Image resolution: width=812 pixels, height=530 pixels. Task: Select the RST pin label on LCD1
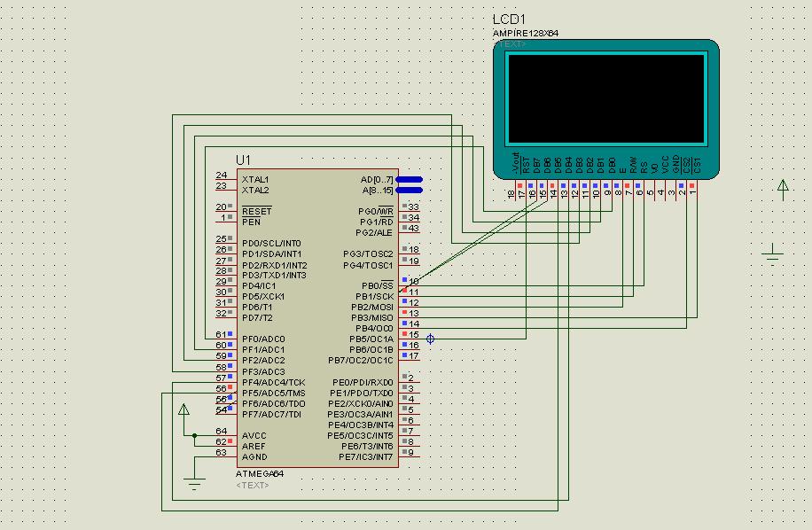(x=527, y=165)
